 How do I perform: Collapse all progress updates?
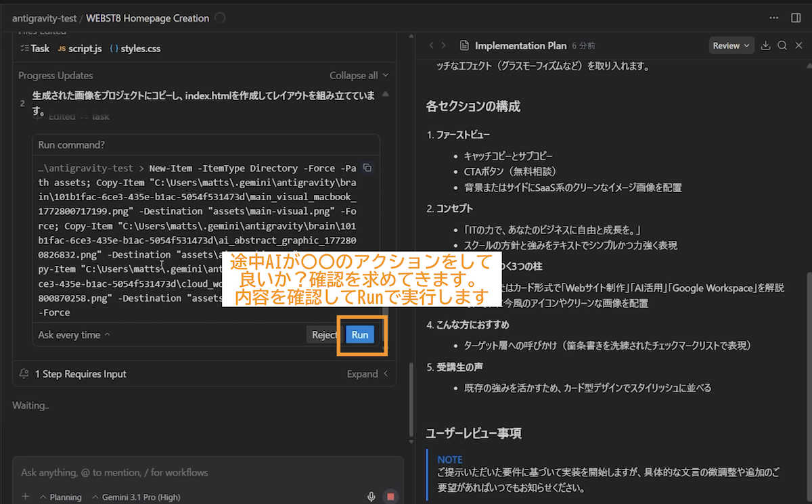tap(359, 76)
